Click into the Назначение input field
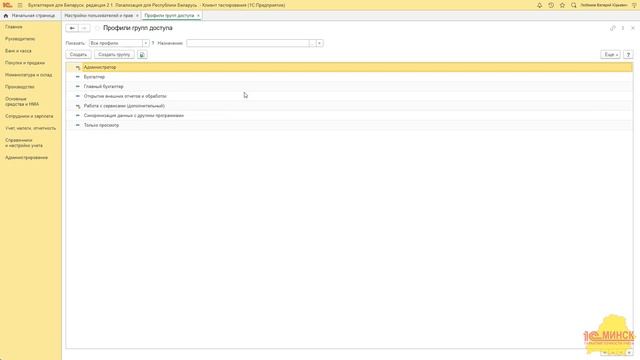640x360 pixels. (248, 43)
